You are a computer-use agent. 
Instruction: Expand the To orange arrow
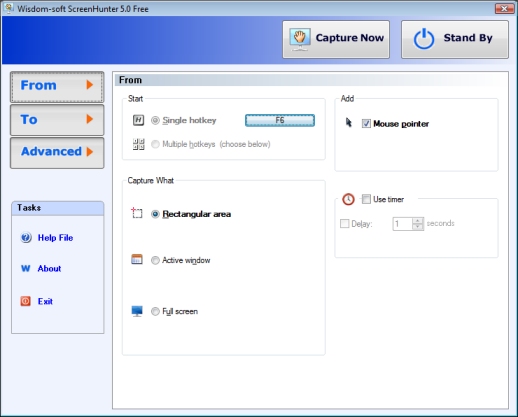click(x=89, y=119)
